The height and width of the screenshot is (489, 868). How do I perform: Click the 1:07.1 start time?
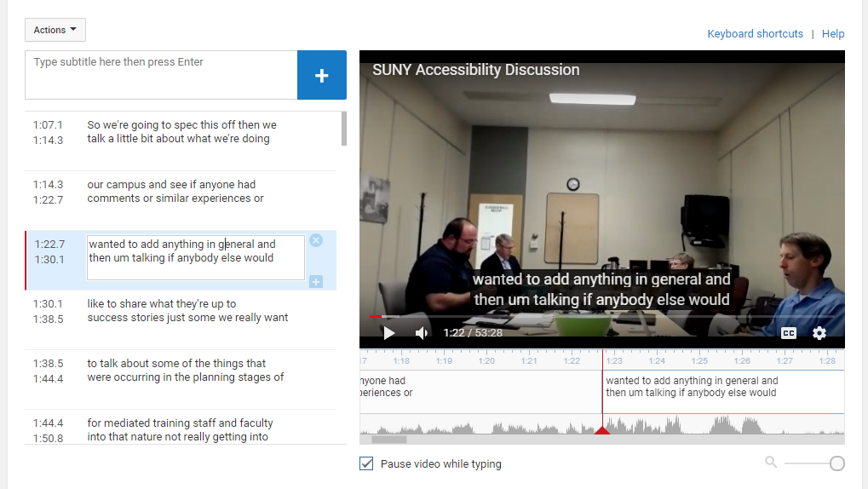click(x=48, y=125)
